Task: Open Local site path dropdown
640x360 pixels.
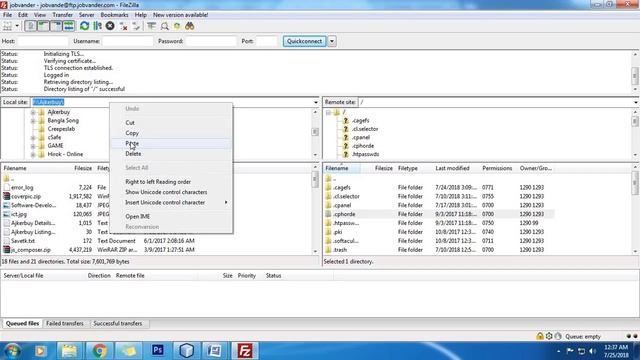Action: point(316,102)
